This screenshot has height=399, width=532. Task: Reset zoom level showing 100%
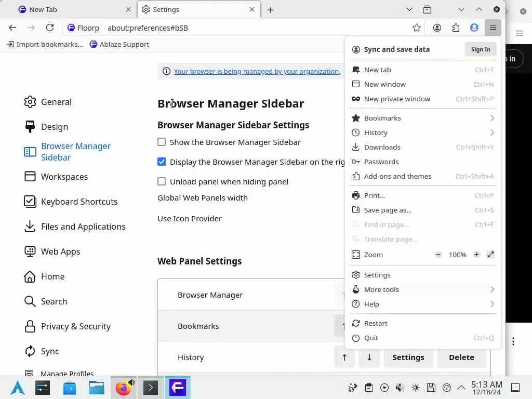point(457,255)
